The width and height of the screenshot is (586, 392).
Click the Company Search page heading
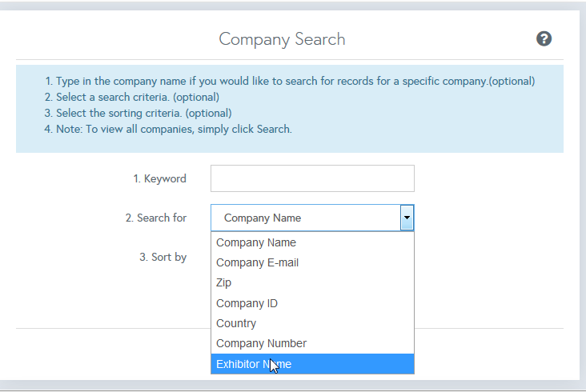click(282, 39)
